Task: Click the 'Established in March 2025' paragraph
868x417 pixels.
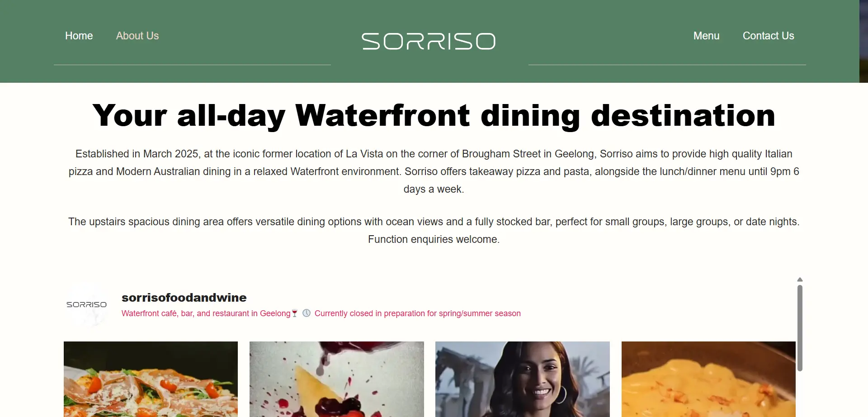Action: 434,171
